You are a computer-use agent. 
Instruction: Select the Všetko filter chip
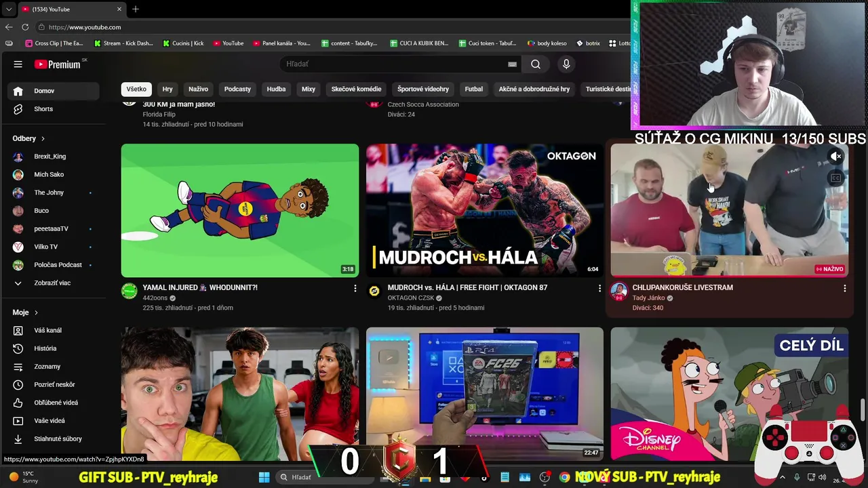pos(136,89)
